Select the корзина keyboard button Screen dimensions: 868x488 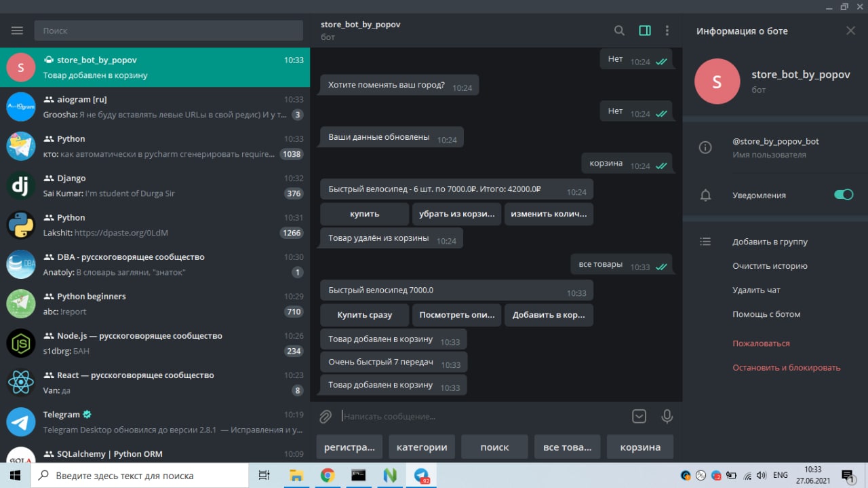click(639, 447)
